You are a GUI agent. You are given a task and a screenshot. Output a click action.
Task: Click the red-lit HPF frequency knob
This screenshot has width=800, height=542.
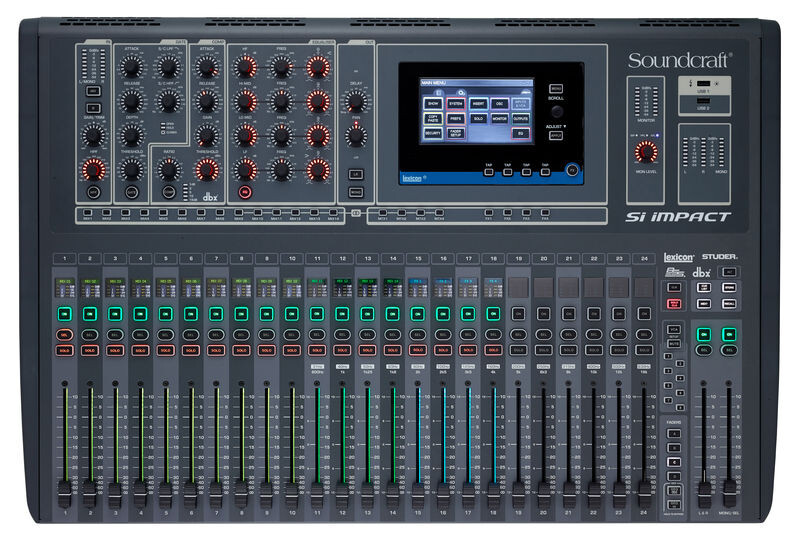coord(94,169)
